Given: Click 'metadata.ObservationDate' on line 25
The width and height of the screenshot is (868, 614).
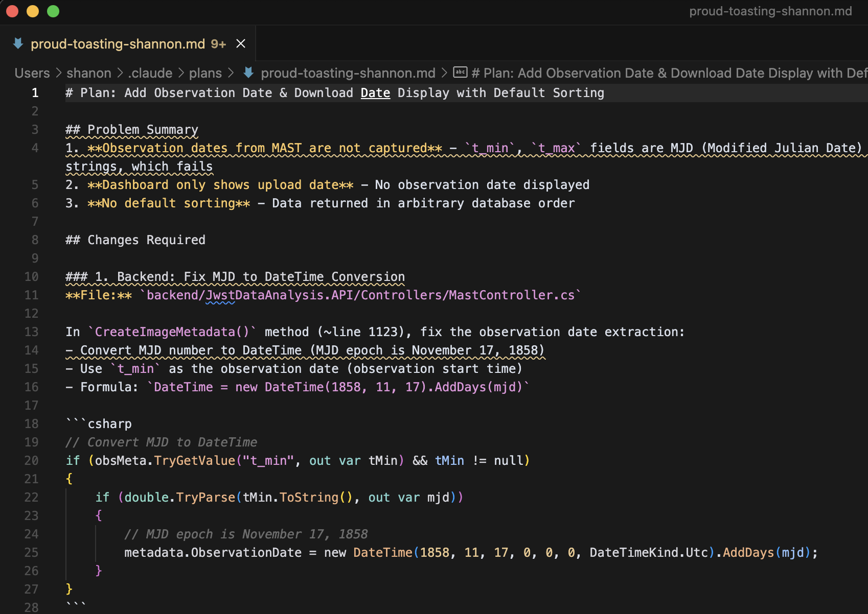Looking at the screenshot, I should coord(213,553).
